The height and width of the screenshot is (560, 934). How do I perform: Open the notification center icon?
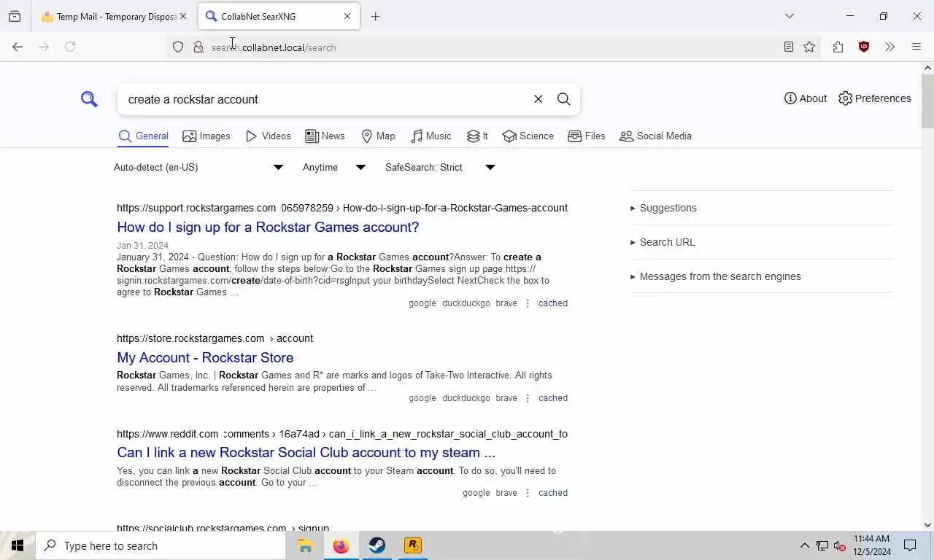[910, 545]
